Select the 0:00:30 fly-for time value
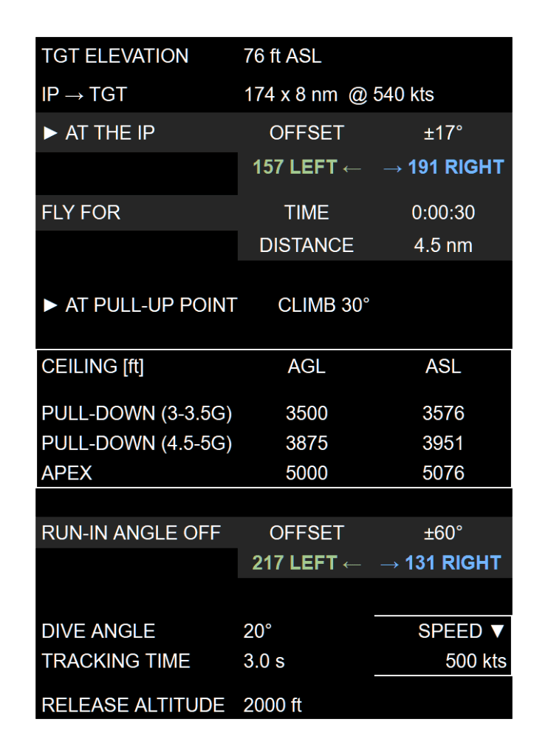The height and width of the screenshot is (756, 548). [x=443, y=213]
